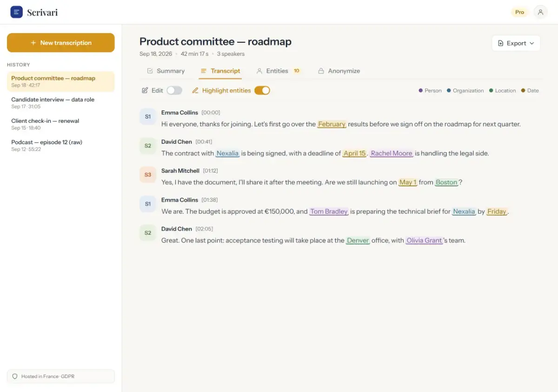
Task: Click the Nexalia entity in David Chen's first line
Action: click(227, 153)
